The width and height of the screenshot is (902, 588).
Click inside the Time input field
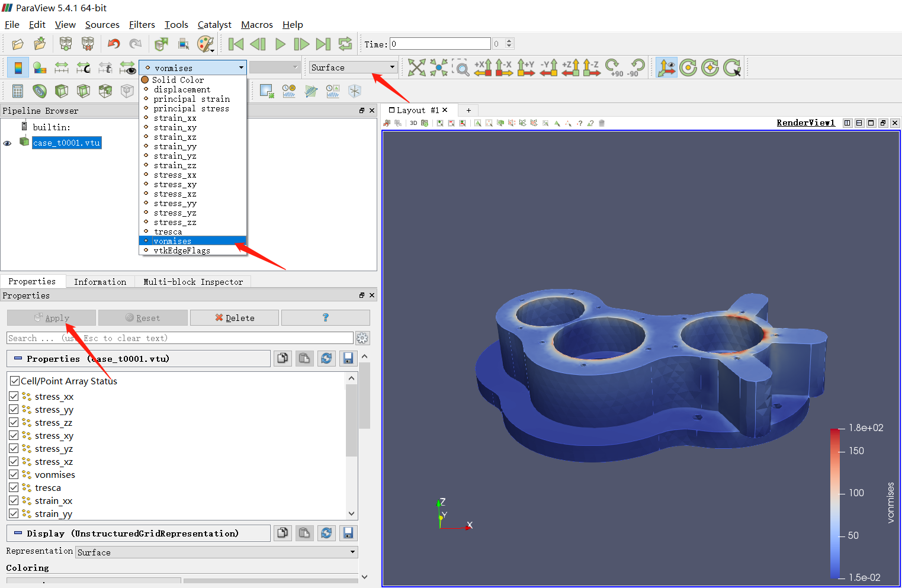pyautogui.click(x=439, y=43)
